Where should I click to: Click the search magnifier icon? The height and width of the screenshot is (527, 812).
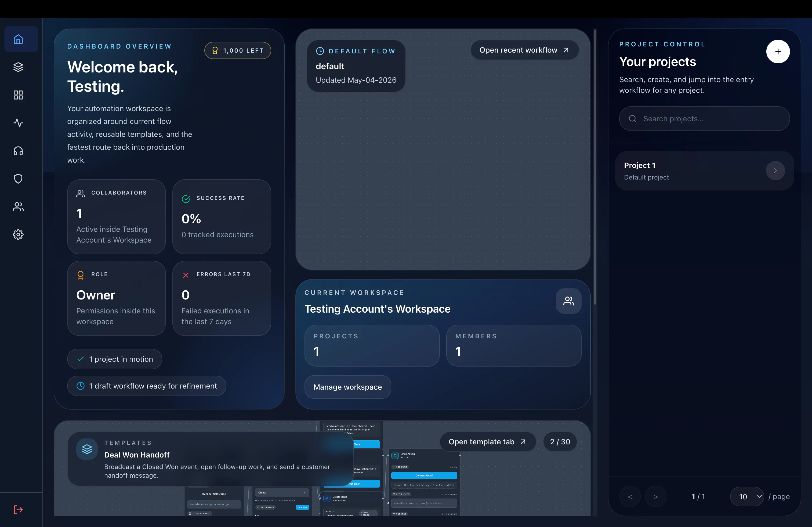tap(633, 119)
